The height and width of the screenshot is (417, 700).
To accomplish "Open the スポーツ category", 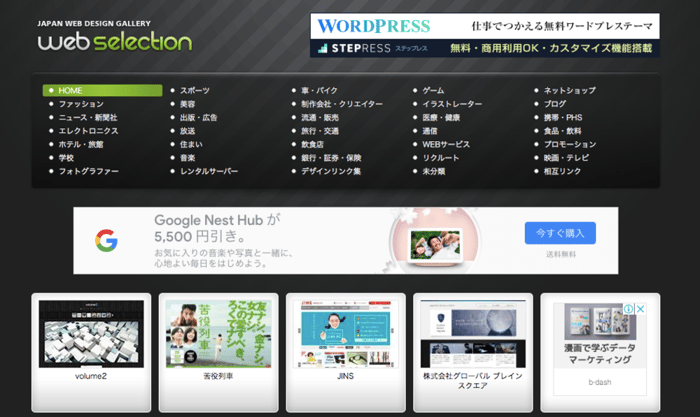I will (x=195, y=90).
